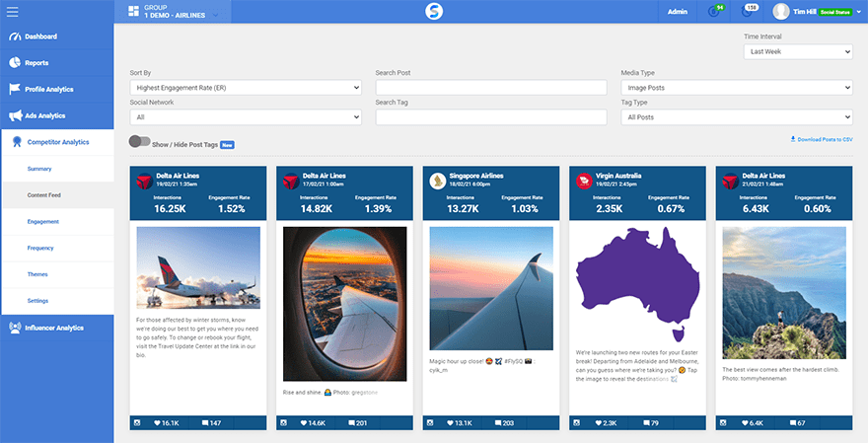The width and height of the screenshot is (868, 443).
Task: Toggle Show / Hide Post Tags switch
Action: coord(139,141)
